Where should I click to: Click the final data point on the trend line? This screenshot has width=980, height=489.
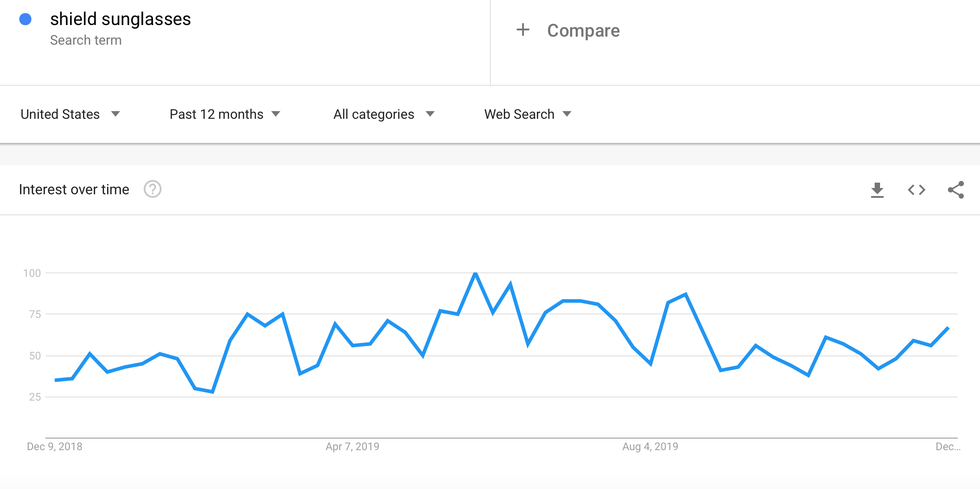coord(948,328)
